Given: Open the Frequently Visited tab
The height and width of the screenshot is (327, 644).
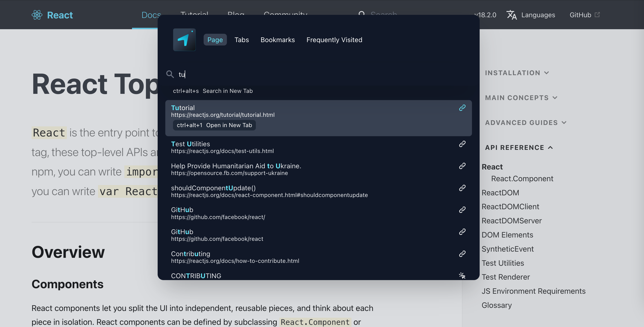Looking at the screenshot, I should (334, 40).
